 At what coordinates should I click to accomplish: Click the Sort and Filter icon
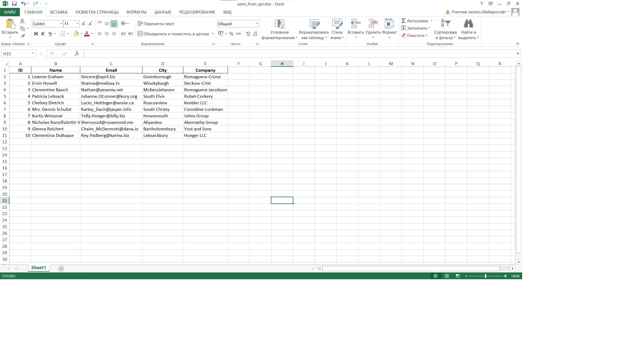[445, 24]
